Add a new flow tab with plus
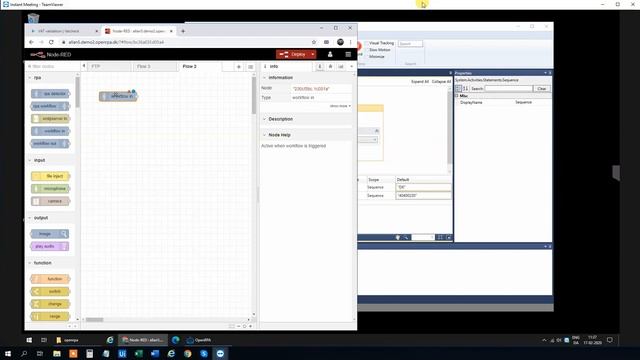 click(239, 67)
